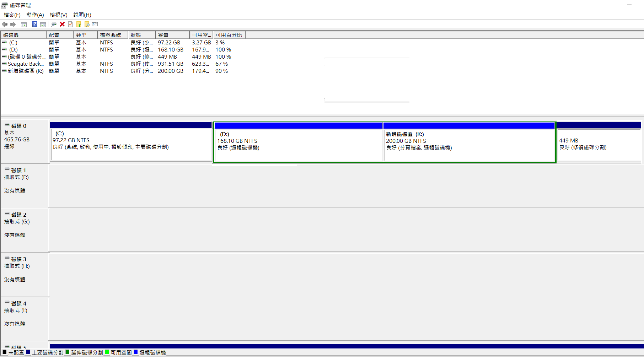
Task: Click the black 未配置 legend swatch
Action: [5, 352]
